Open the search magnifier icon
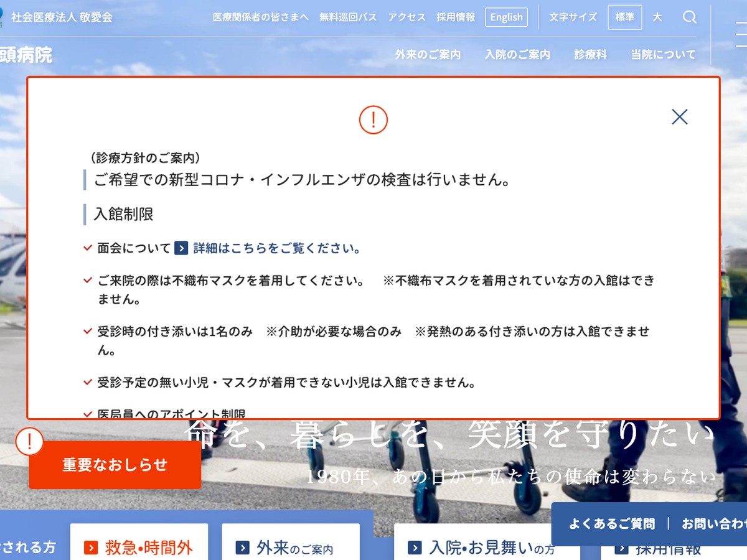Image resolution: width=747 pixels, height=560 pixels. [x=689, y=17]
